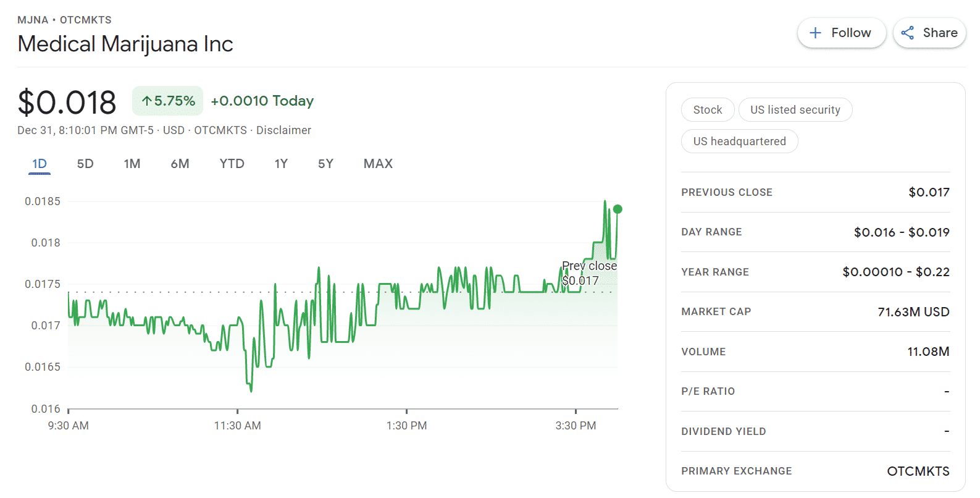The width and height of the screenshot is (980, 498).
Task: Switch chart to 6M range
Action: pyautogui.click(x=180, y=164)
